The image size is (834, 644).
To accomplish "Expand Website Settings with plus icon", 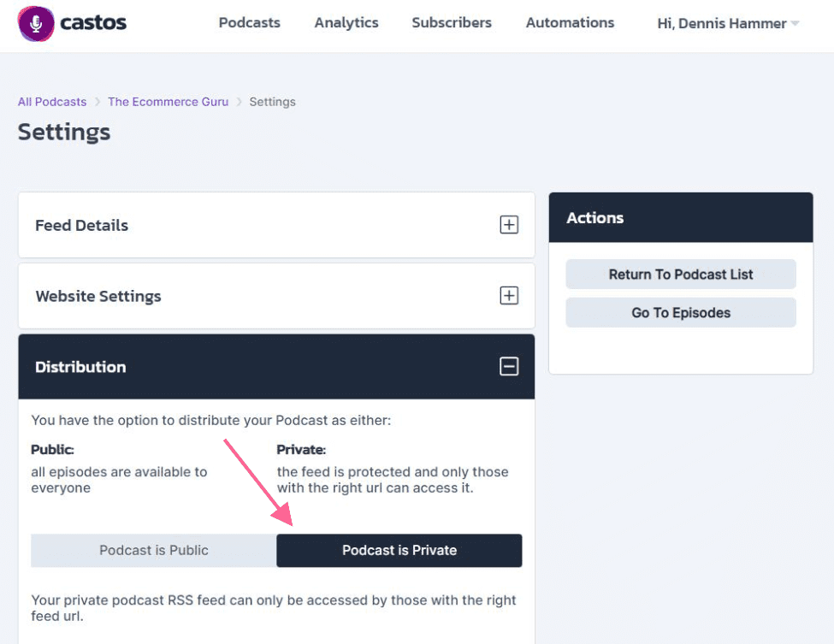I will [509, 295].
